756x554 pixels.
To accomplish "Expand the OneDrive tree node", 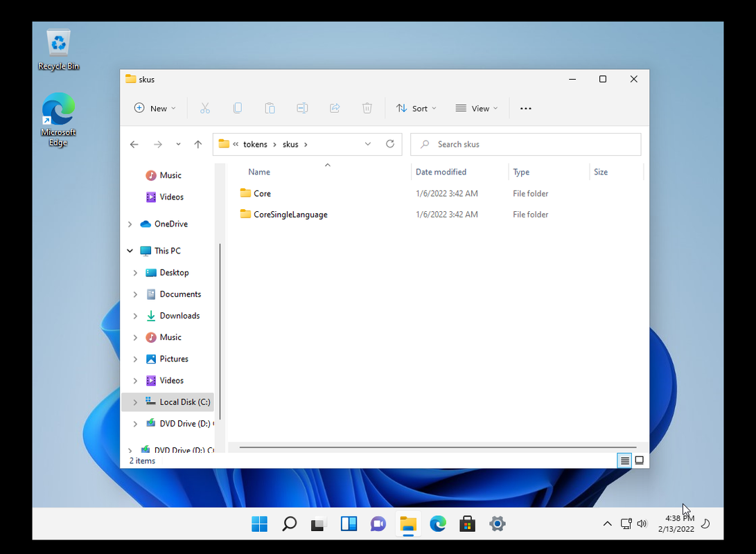I will [x=130, y=224].
